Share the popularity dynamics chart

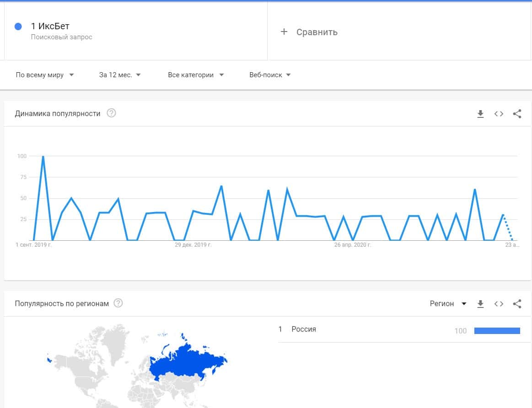pyautogui.click(x=517, y=114)
